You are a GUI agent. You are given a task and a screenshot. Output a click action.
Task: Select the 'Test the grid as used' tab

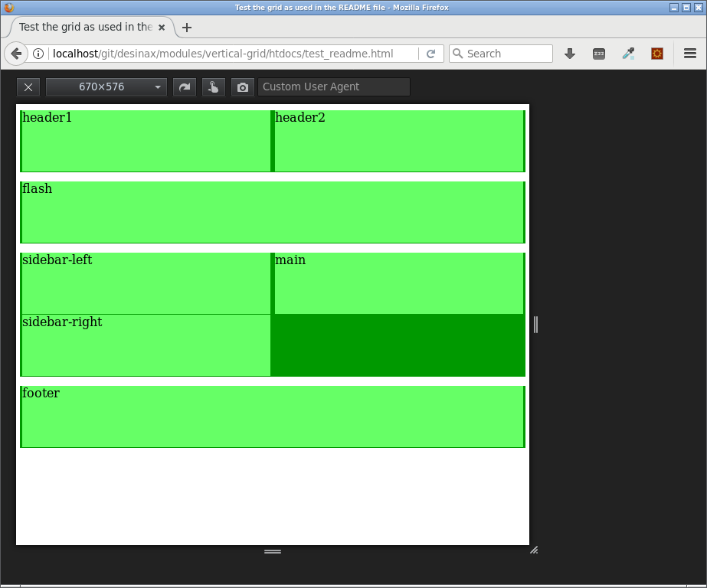pyautogui.click(x=86, y=27)
